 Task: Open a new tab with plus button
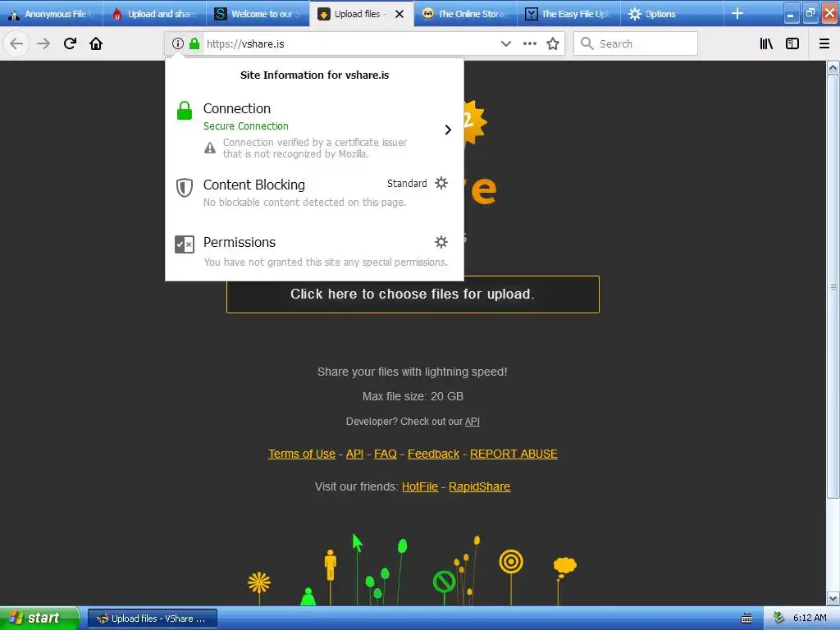coord(737,13)
